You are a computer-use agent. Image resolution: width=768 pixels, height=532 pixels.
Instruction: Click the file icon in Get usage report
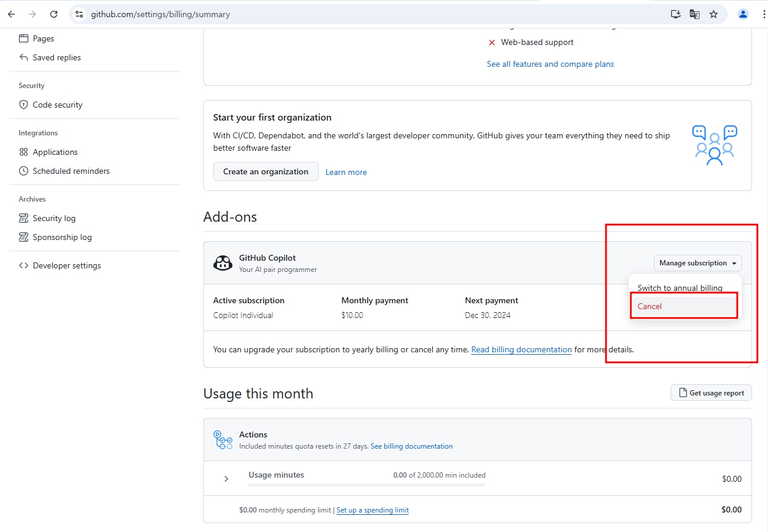(x=683, y=392)
